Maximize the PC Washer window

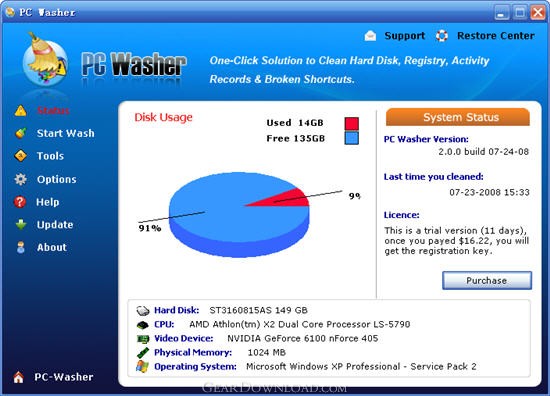(x=520, y=13)
